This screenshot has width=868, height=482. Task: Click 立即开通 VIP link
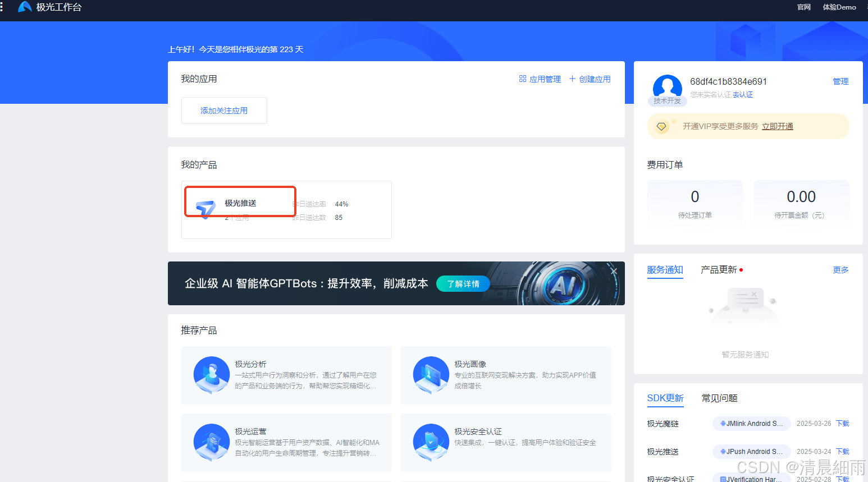click(x=778, y=126)
